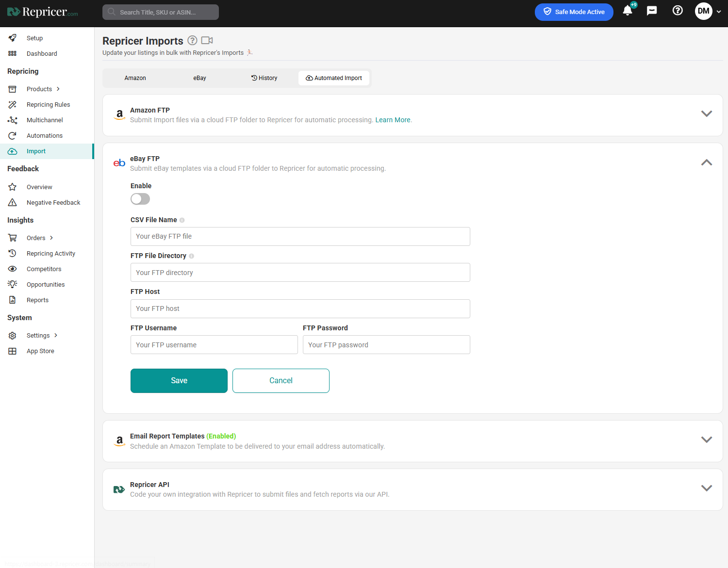The image size is (728, 568).
Task: Select the Automated Import tab
Action: click(334, 78)
